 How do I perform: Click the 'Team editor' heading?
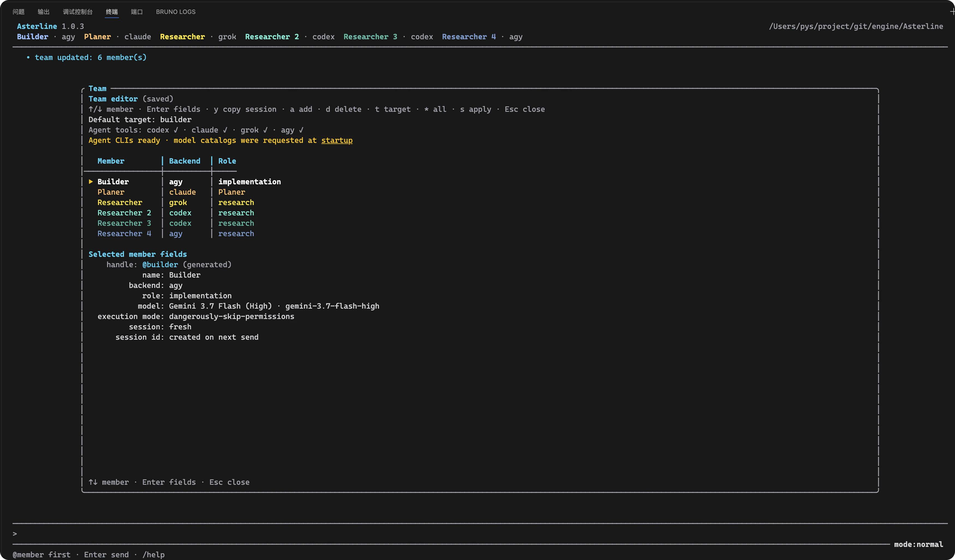pos(113,99)
